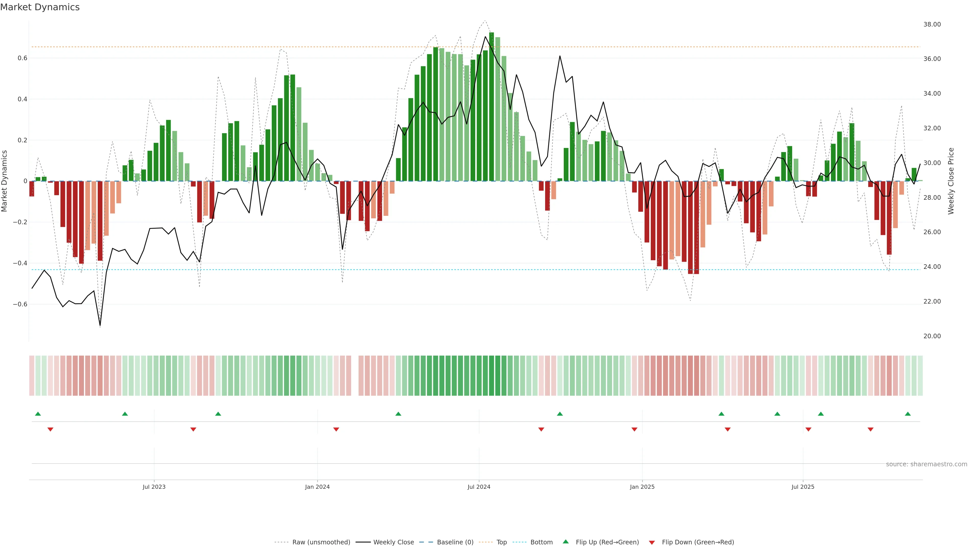Click the Weekly Close Price axis title
The width and height of the screenshot is (980, 551).
(x=951, y=181)
